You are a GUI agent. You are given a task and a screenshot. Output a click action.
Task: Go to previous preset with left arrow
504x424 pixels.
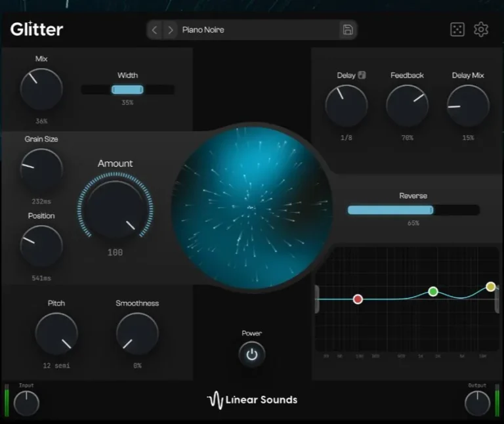point(155,30)
